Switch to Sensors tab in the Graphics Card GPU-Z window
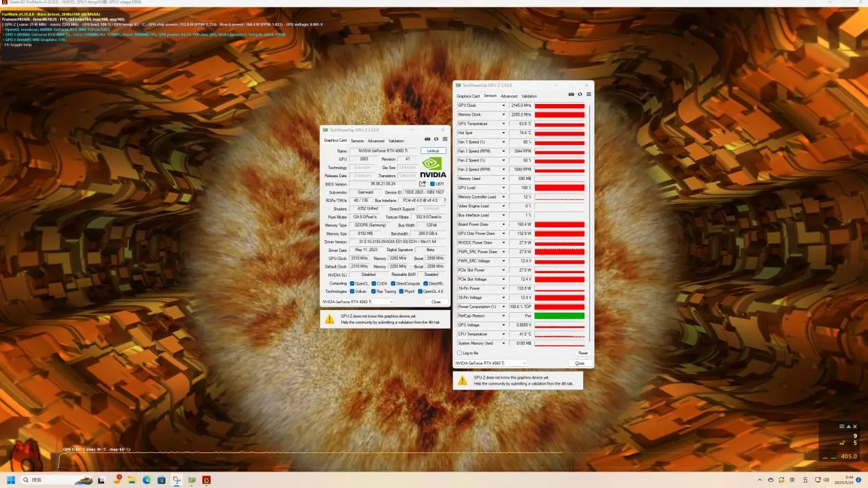This screenshot has height=488, width=868. point(357,141)
